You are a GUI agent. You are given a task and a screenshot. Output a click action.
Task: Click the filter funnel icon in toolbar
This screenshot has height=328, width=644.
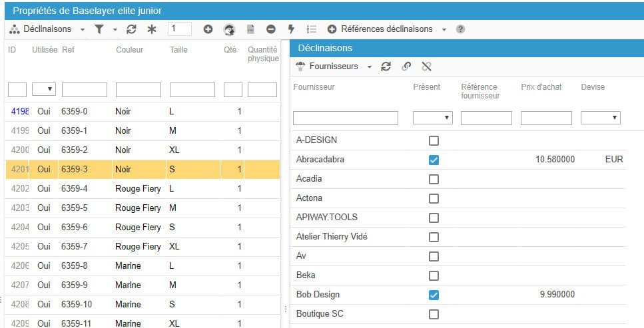click(x=99, y=29)
